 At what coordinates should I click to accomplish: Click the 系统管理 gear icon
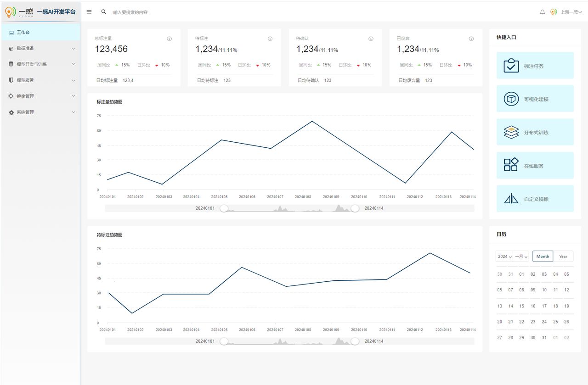11,112
